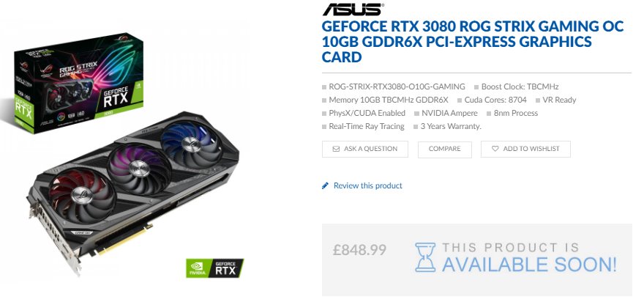The image size is (644, 302).
Task: Click the NVIDIA Ampere specification
Action: [x=449, y=113]
